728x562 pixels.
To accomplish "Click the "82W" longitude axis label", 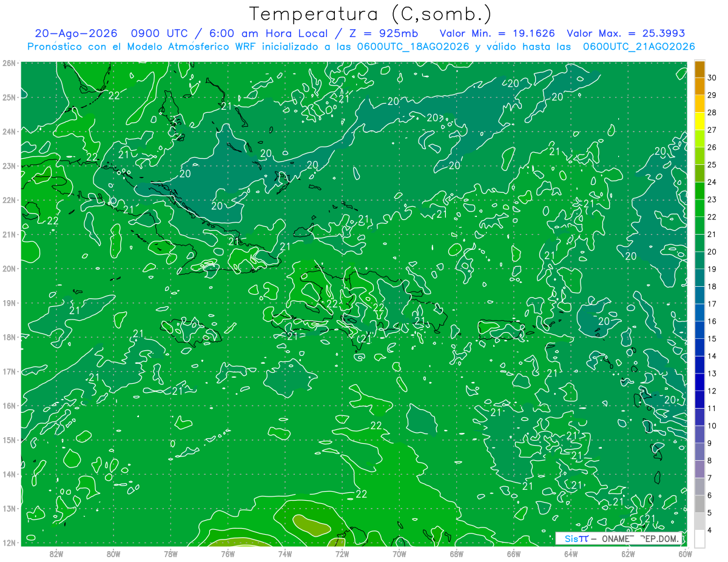I will click(x=56, y=554).
